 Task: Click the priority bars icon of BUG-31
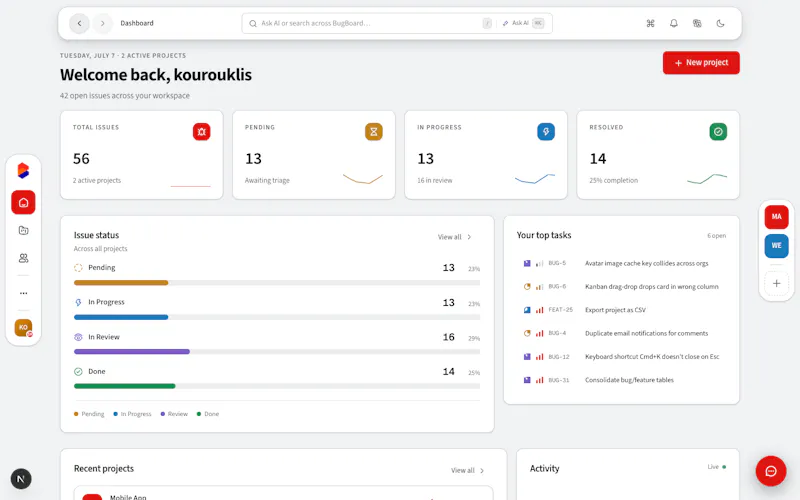click(539, 380)
